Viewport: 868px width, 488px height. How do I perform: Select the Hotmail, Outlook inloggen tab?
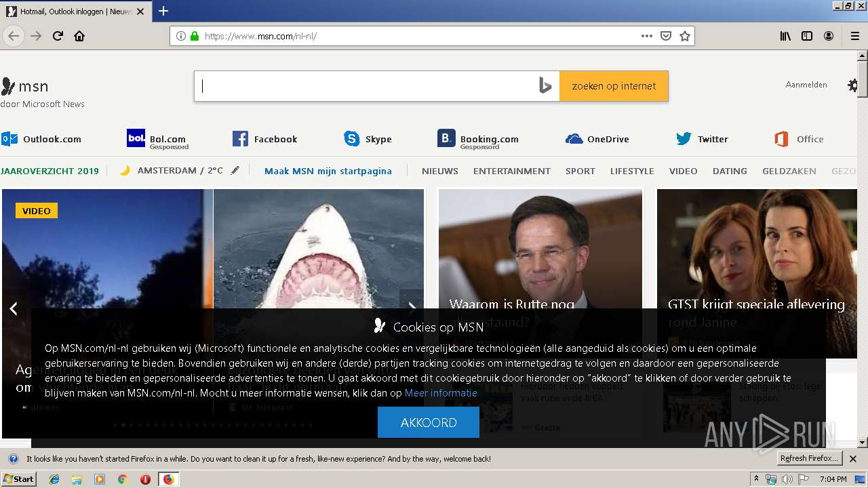click(x=77, y=12)
